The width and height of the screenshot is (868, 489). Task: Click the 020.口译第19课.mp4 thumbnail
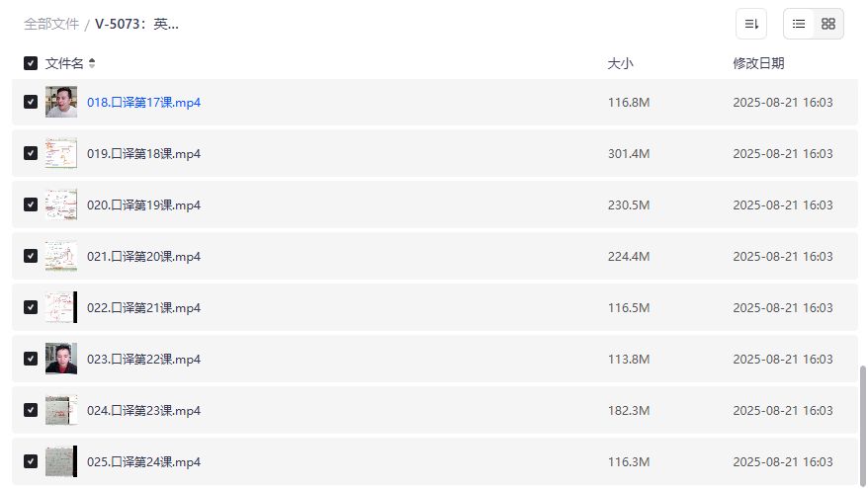click(61, 204)
